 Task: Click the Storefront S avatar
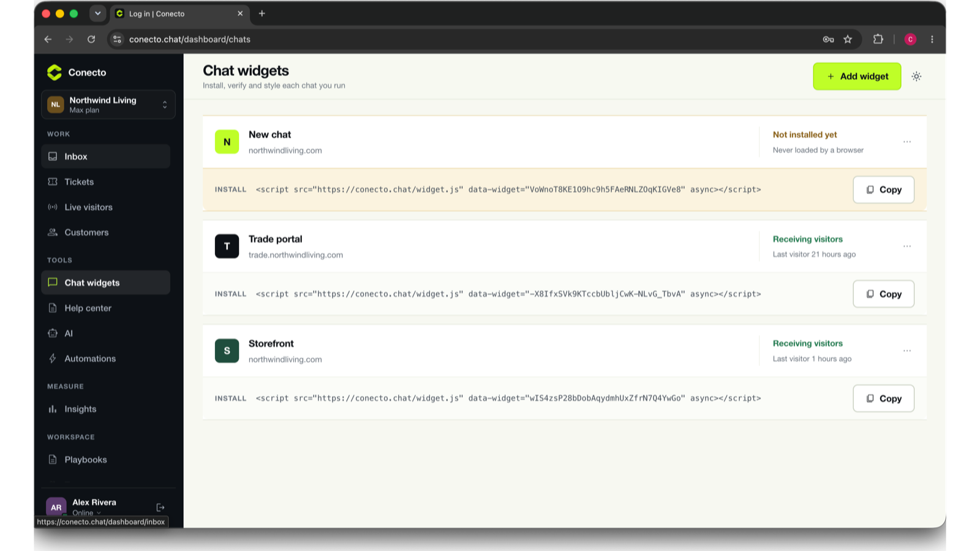(x=227, y=351)
